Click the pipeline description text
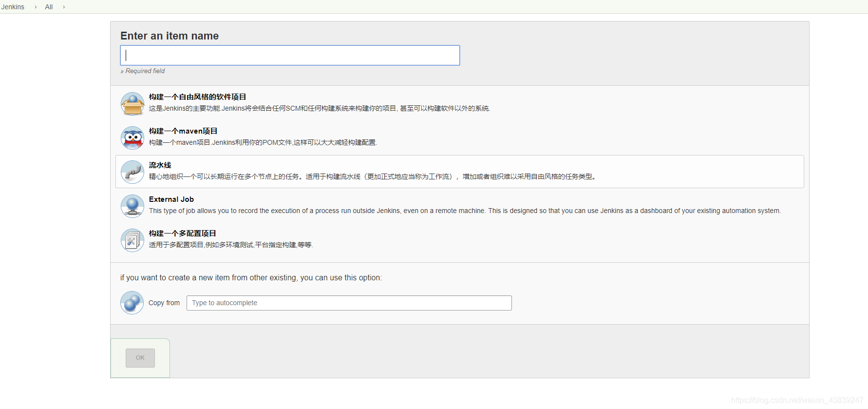The height and width of the screenshot is (409, 868). point(373,176)
